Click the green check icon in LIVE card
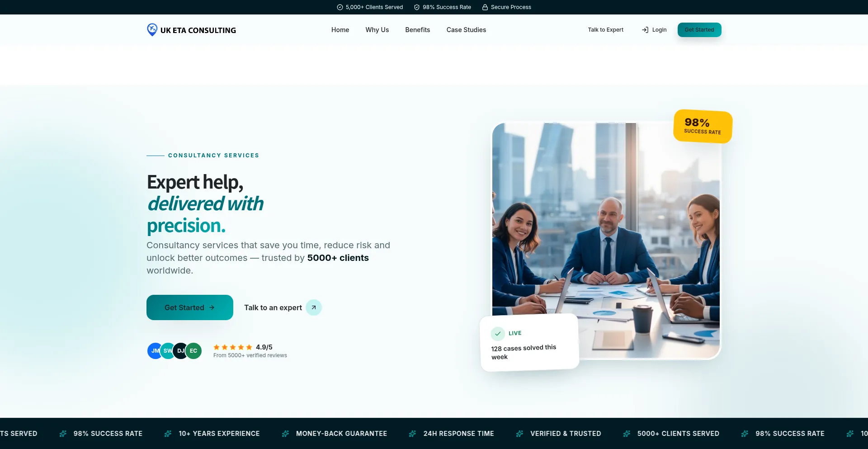This screenshot has height=449, width=868. [x=498, y=334]
